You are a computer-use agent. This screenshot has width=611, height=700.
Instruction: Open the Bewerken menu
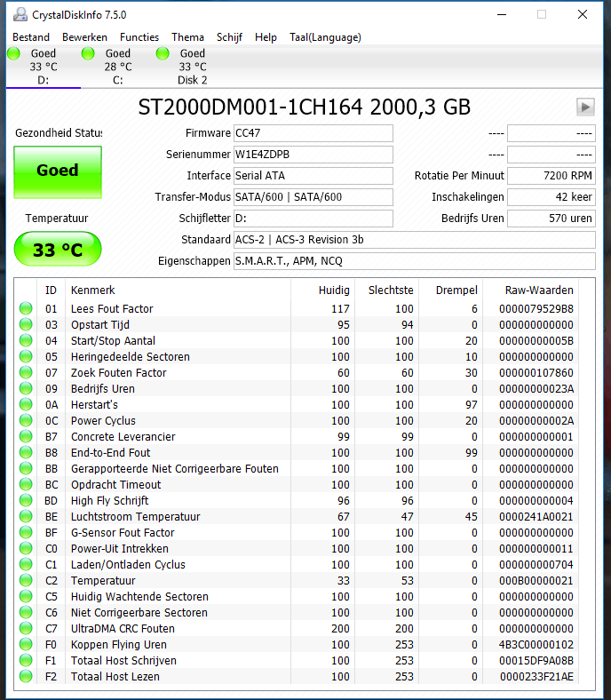[x=84, y=37]
